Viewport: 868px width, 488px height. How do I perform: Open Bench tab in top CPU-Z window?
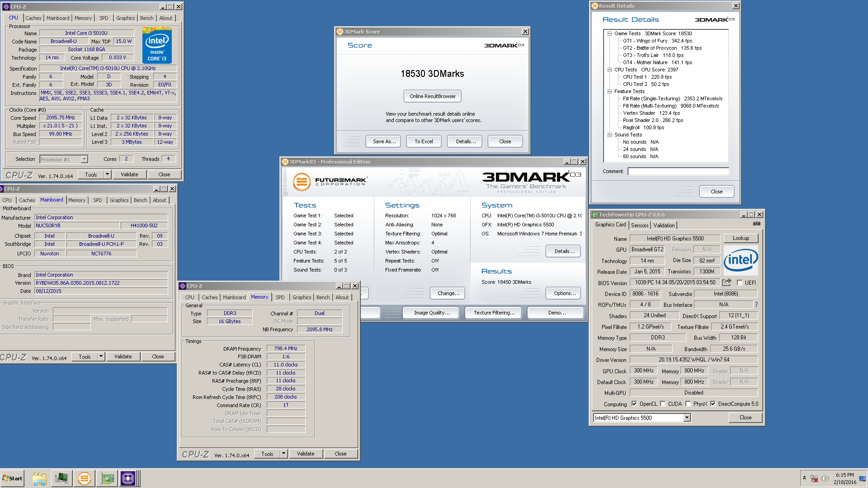(147, 18)
